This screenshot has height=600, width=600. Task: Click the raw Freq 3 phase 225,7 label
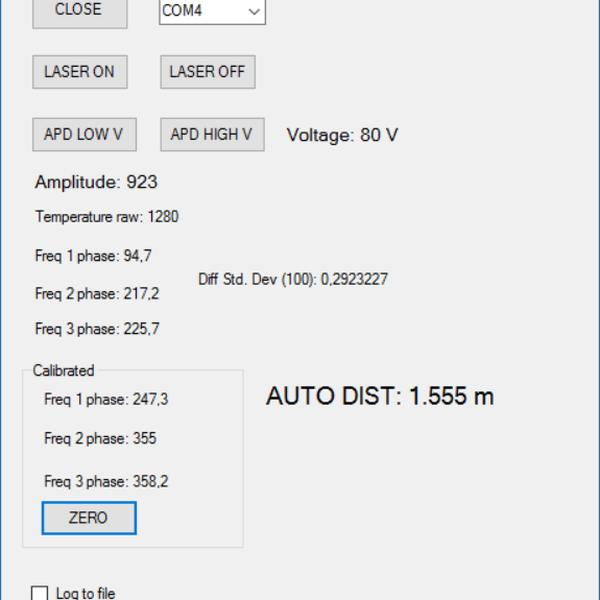[97, 328]
